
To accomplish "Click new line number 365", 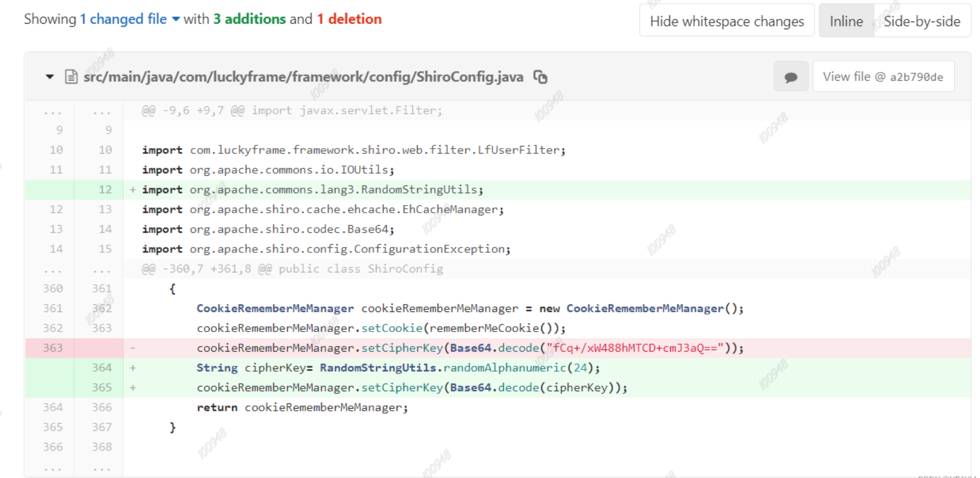I will click(102, 388).
